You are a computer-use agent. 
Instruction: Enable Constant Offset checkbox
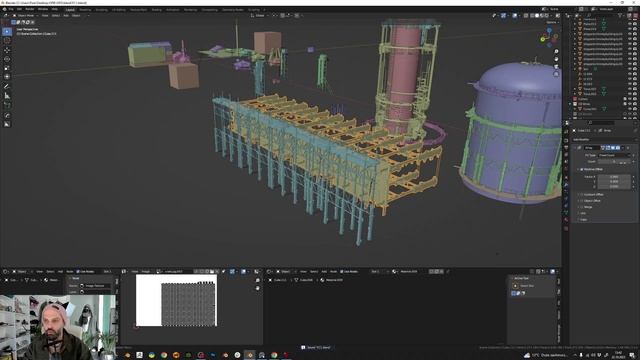[x=581, y=195]
